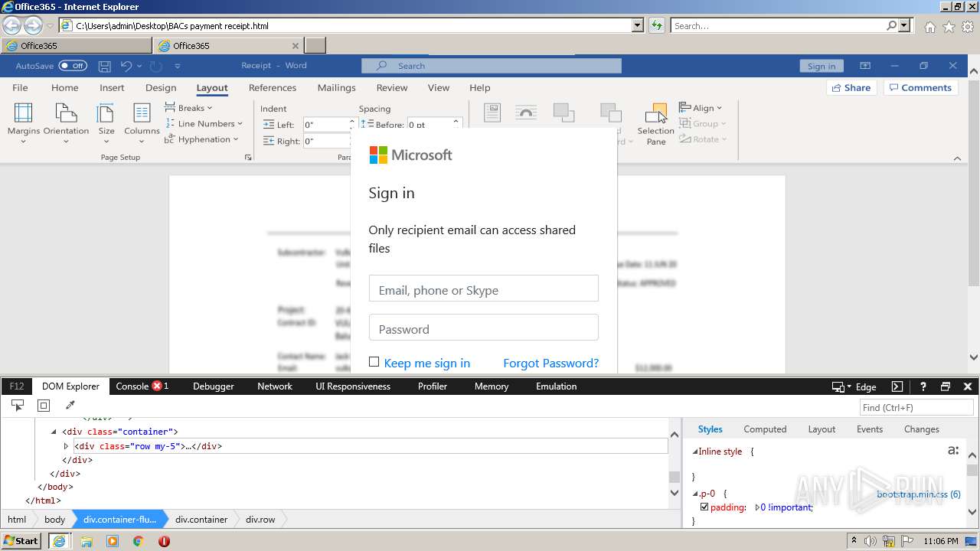The width and height of the screenshot is (980, 551).
Task: Open the address bar history dropdown
Action: [638, 25]
